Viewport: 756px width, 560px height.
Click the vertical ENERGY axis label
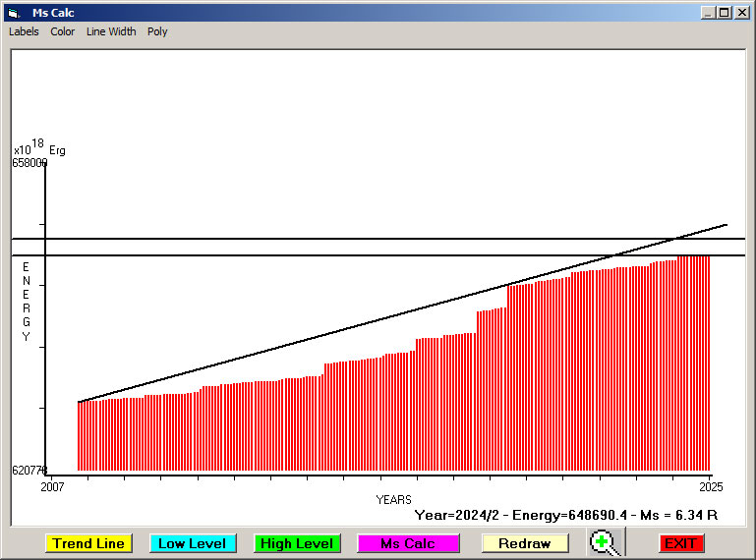coord(27,302)
